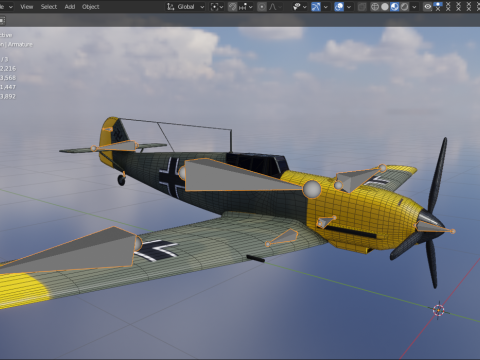Open the Add menu
This screenshot has height=360, width=480.
[x=70, y=7]
